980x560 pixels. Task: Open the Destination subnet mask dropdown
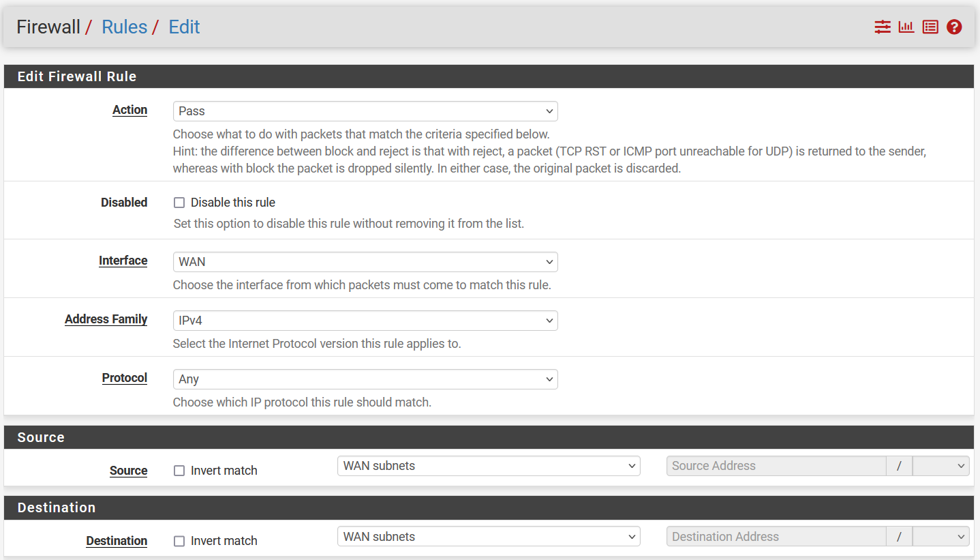(x=940, y=537)
